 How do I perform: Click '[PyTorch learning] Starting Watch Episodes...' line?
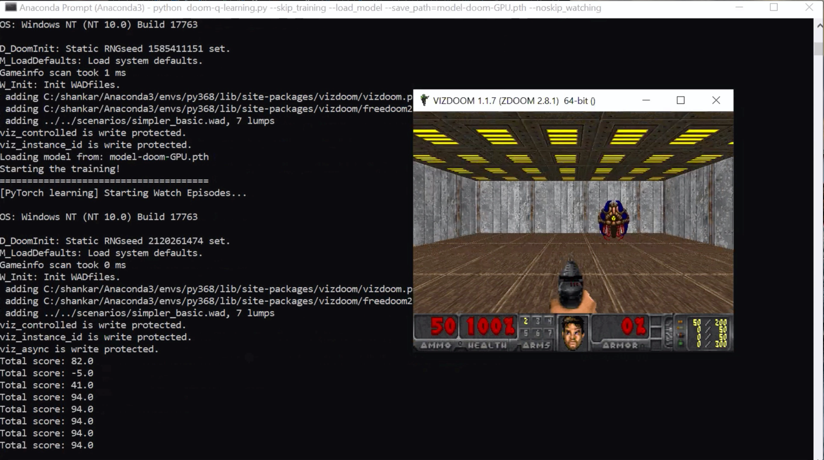tap(123, 193)
